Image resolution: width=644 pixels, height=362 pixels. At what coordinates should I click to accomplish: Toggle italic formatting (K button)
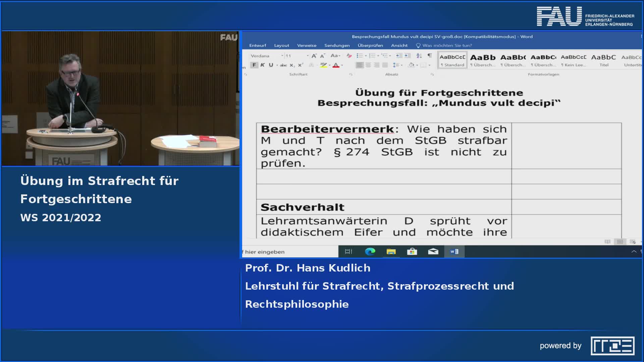click(x=263, y=65)
